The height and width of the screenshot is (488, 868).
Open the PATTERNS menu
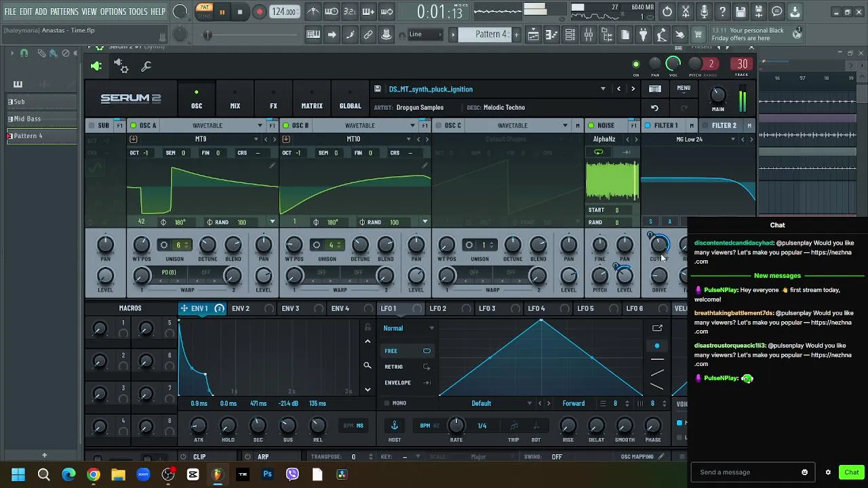(64, 12)
